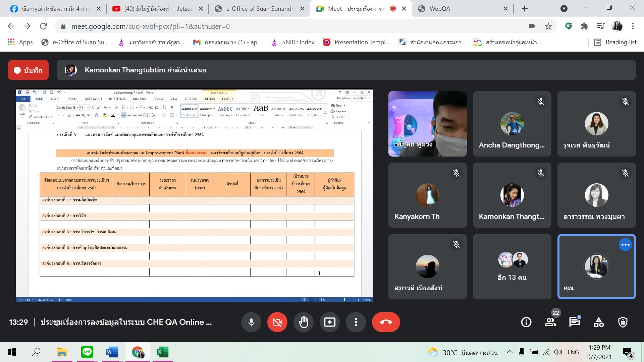Stop the บันทึก recording button
This screenshot has height=362, width=644.
[28, 70]
